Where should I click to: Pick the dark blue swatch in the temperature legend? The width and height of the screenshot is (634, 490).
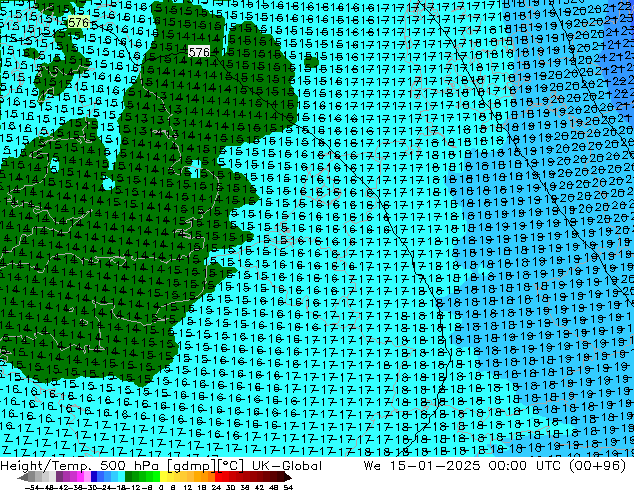(x=94, y=477)
